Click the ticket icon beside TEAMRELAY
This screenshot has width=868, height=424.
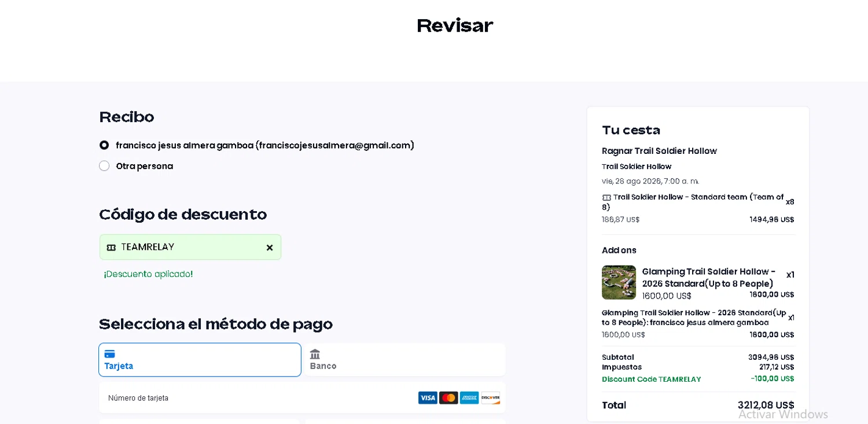[111, 248]
